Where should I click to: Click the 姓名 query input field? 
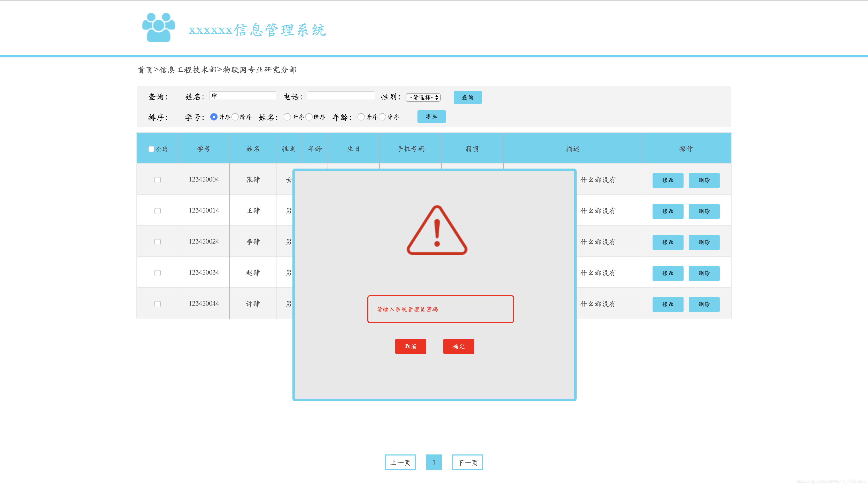243,96
